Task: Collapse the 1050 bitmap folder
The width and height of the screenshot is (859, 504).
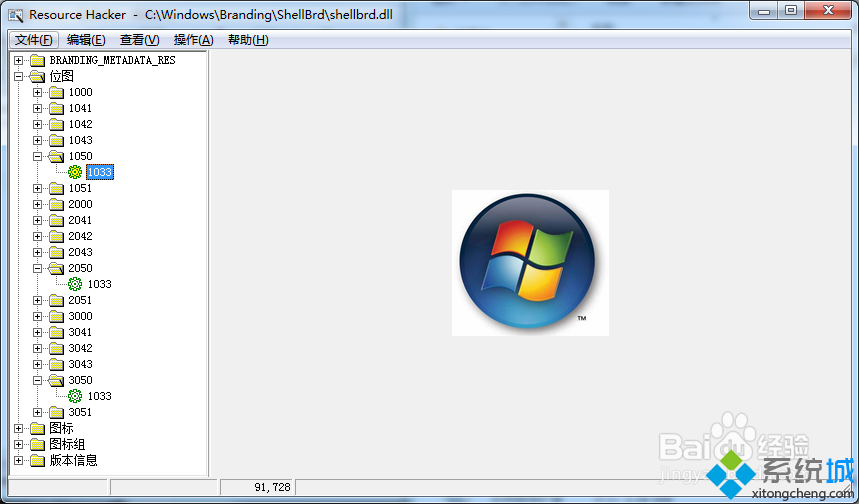Action: pos(37,156)
